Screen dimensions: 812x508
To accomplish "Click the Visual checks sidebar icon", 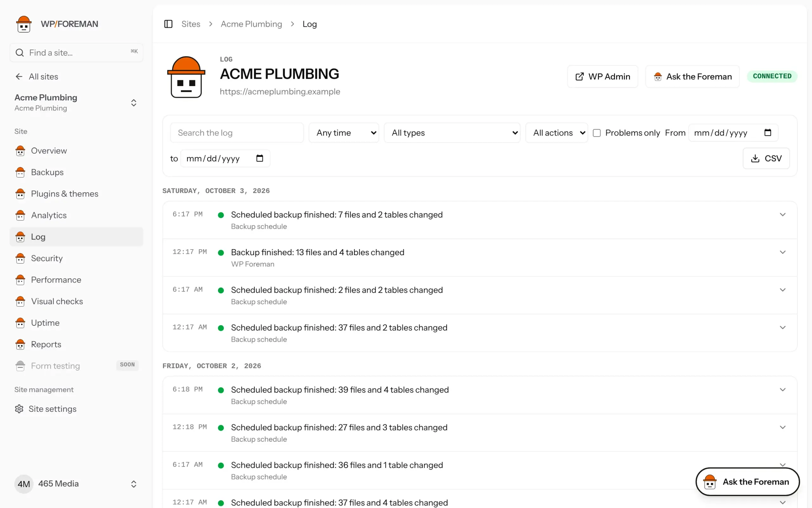I will pyautogui.click(x=20, y=301).
